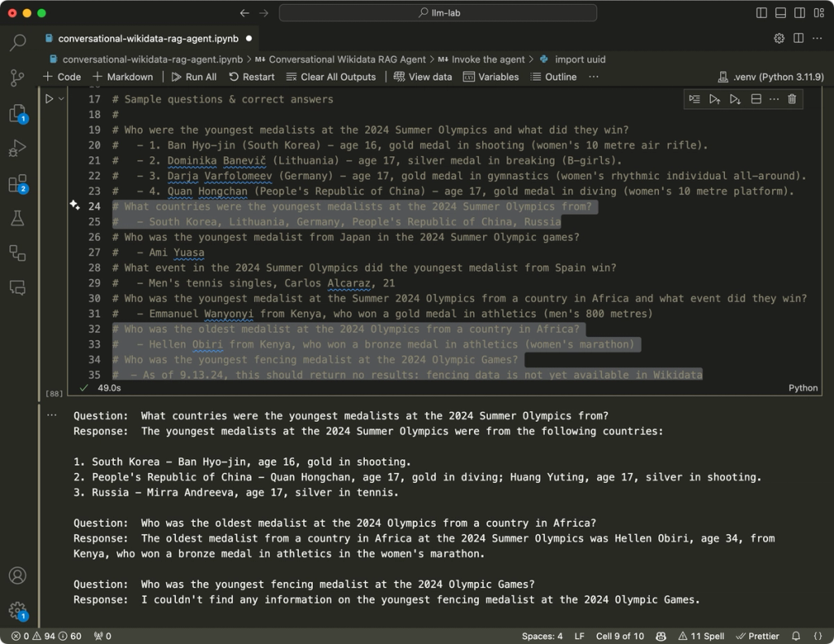This screenshot has height=644, width=834.
Task: Select .venv Python 3.11.9 kernel
Action: (770, 77)
